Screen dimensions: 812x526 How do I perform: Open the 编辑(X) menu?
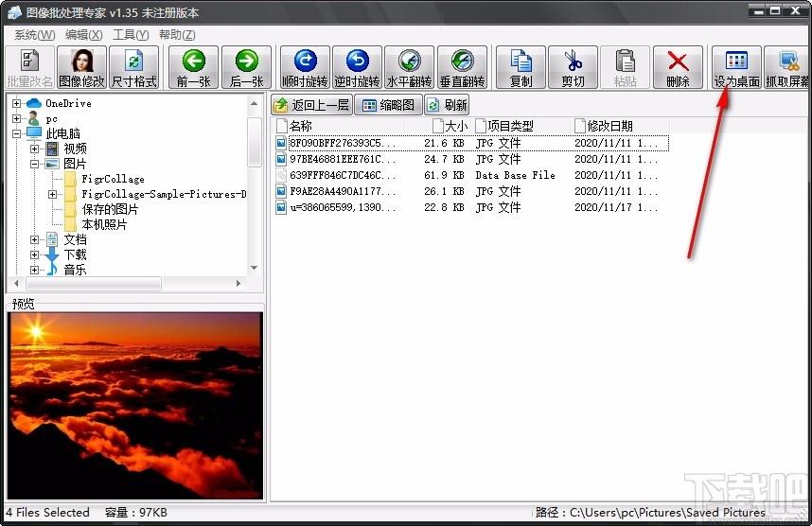(84, 35)
